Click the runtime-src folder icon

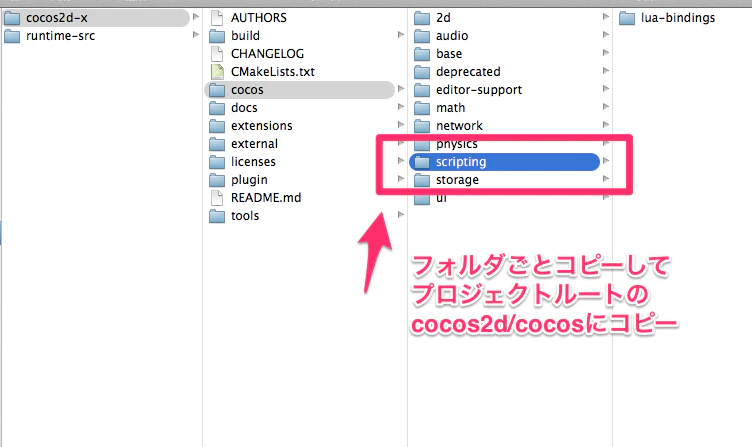pyautogui.click(x=12, y=36)
